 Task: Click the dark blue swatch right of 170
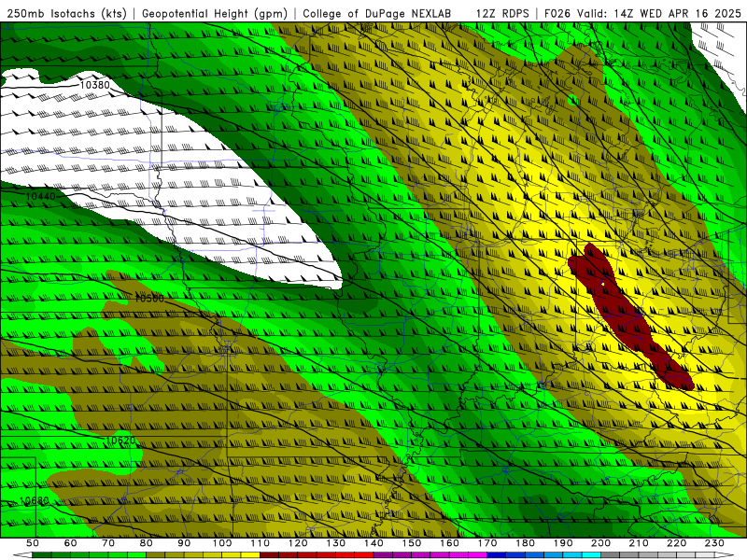(x=497, y=555)
